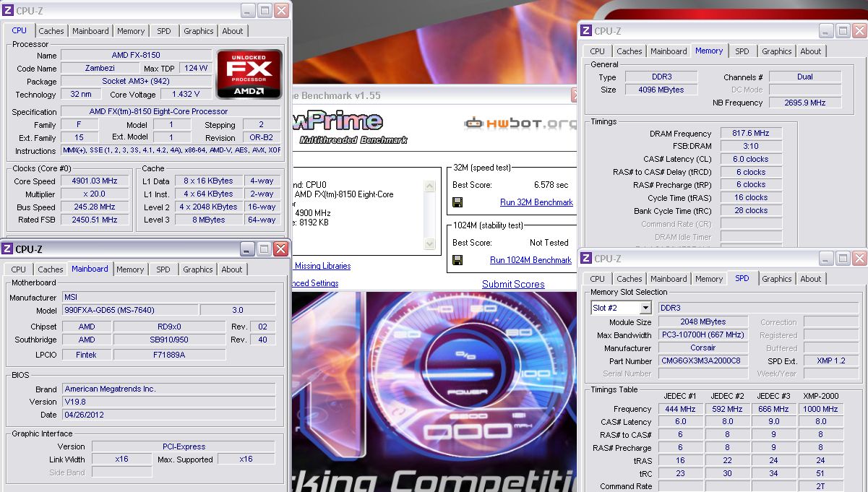Open the Graphics tab in the Memory window
The height and width of the screenshot is (492, 868).
pos(776,51)
